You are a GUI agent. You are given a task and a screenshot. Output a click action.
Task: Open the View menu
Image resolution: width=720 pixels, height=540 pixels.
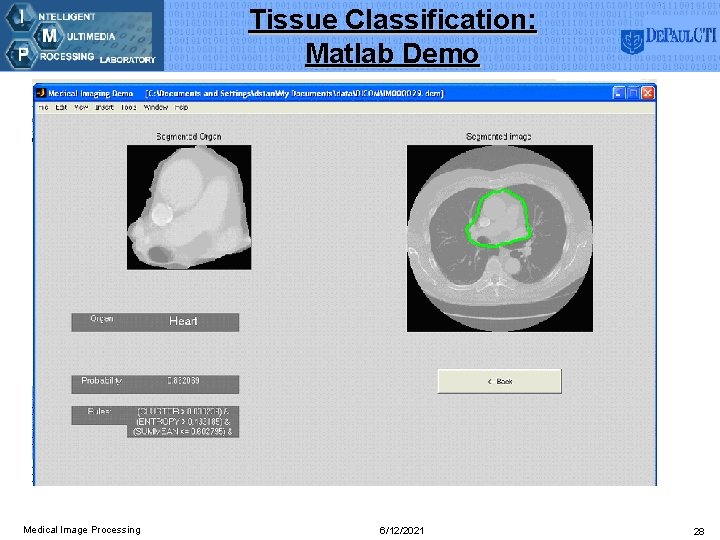[x=81, y=107]
